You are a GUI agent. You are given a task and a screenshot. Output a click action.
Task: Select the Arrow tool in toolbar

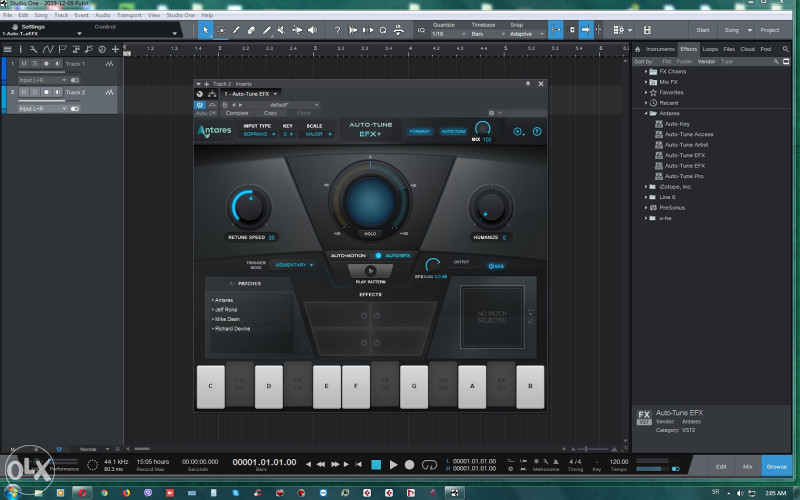click(206, 30)
